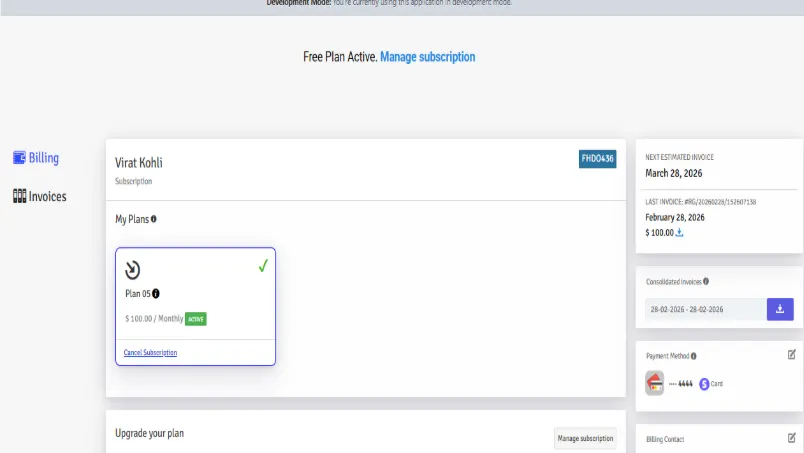
Task: Click the last invoice number text
Action: point(720,202)
